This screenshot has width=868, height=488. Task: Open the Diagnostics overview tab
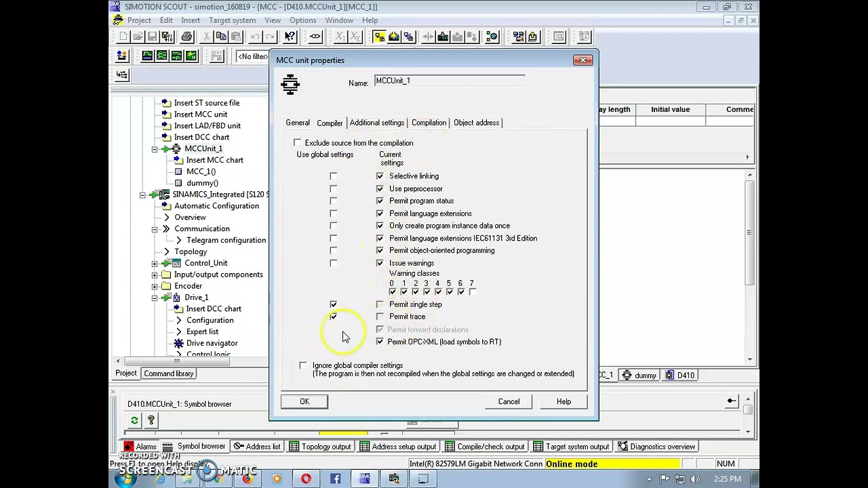pyautogui.click(x=655, y=447)
